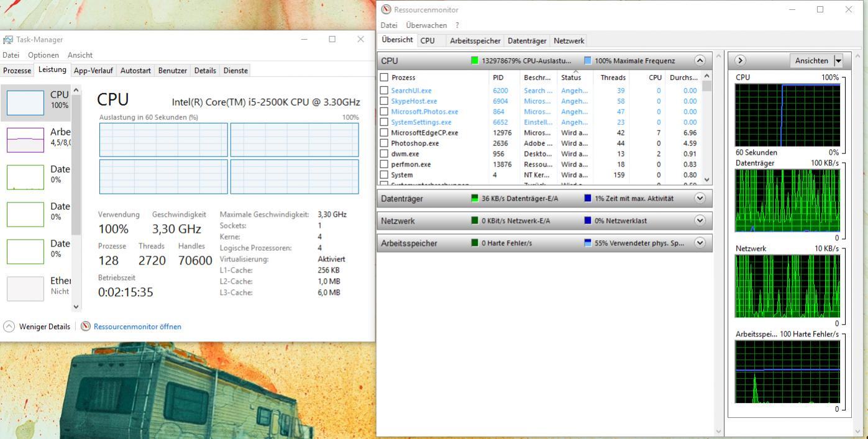Switch to the Benutzer tab

pos(173,71)
